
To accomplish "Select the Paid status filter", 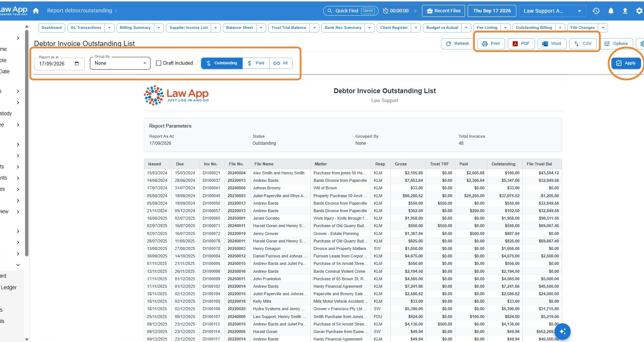I will [256, 63].
